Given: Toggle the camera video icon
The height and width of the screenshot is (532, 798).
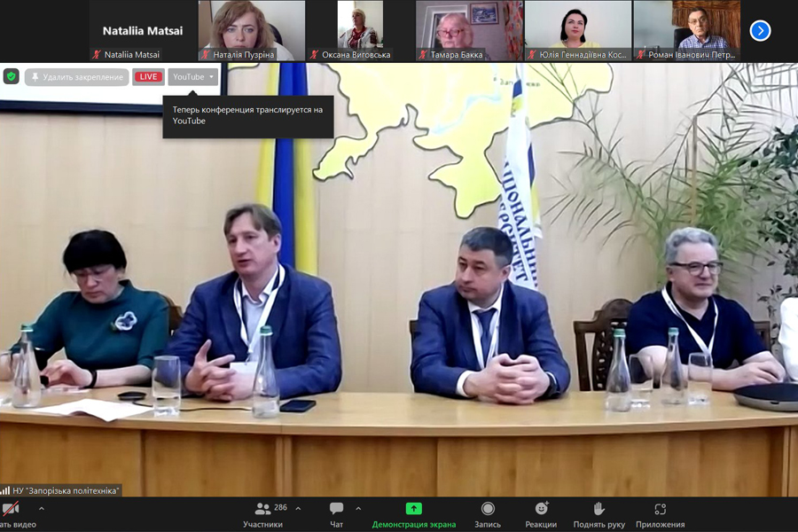Looking at the screenshot, I should [10, 509].
